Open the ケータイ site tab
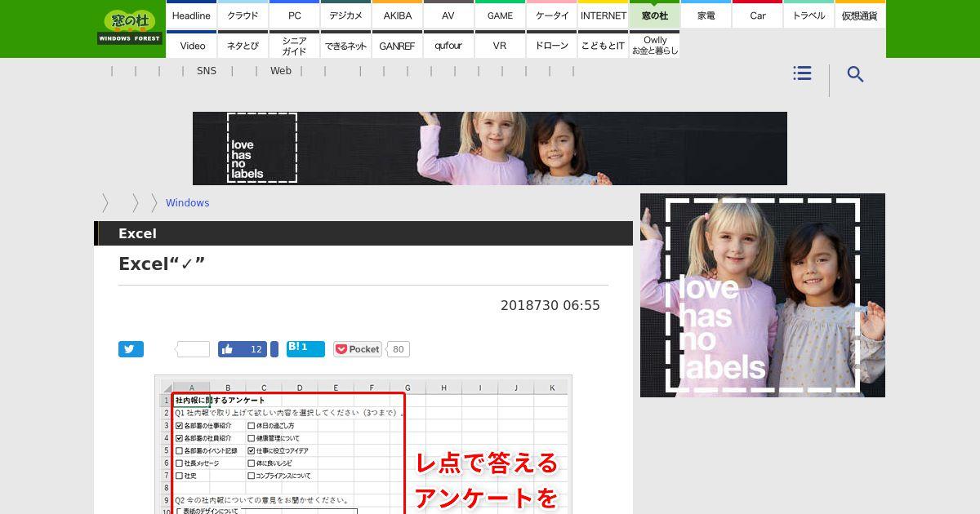The height and width of the screenshot is (514, 980). coord(551,16)
